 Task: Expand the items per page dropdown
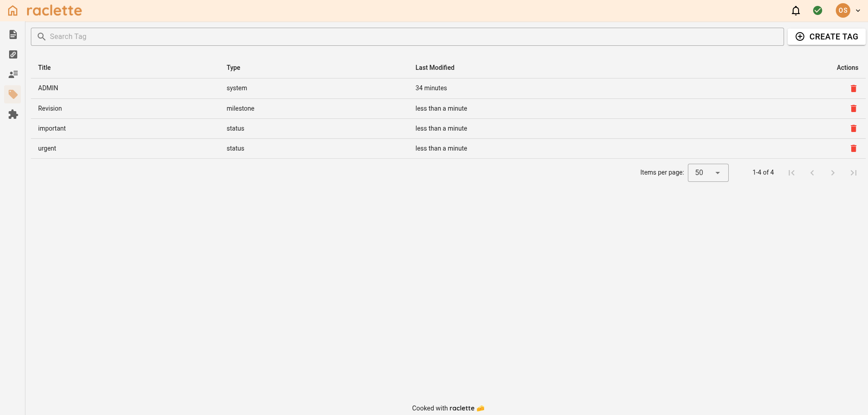tap(708, 173)
